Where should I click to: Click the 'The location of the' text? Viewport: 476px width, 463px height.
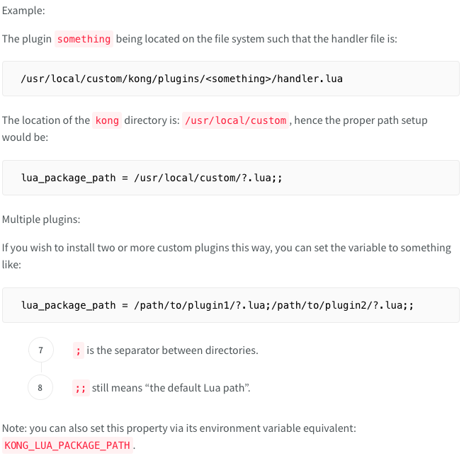coord(46,120)
